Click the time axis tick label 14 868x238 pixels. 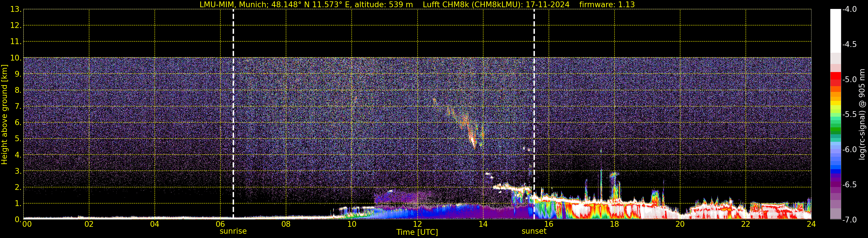click(x=483, y=224)
